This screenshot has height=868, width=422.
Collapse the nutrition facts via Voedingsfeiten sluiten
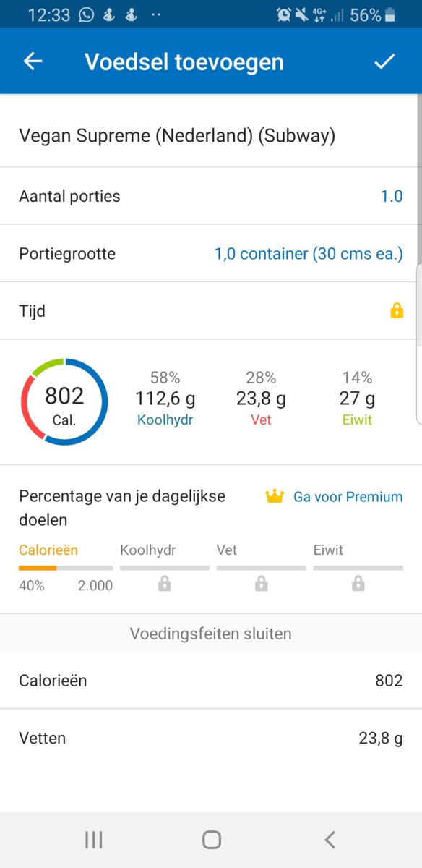(211, 634)
